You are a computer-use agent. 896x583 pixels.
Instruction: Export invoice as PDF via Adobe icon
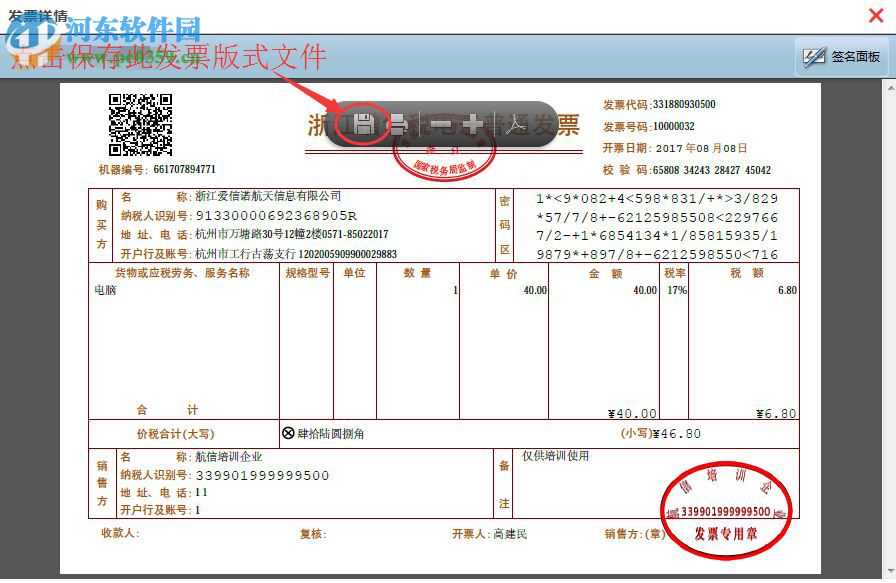coord(515,123)
